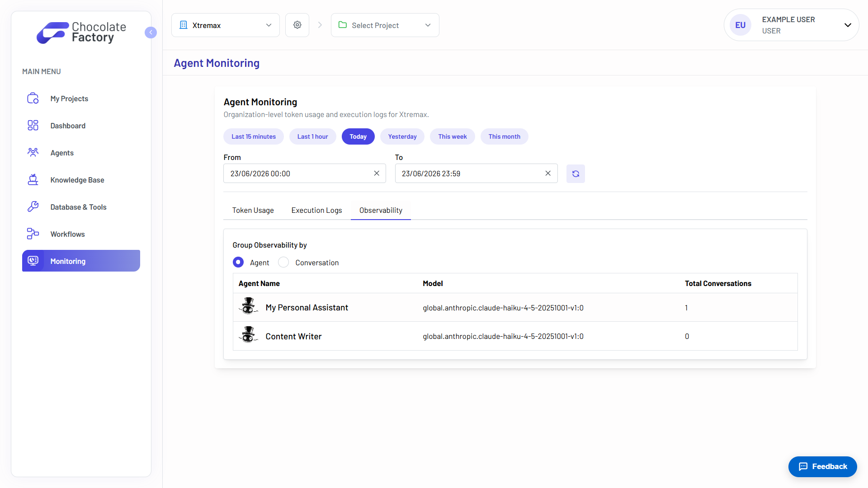Open the Select Project dropdown
Screen dimensions: 868x488
click(385, 25)
